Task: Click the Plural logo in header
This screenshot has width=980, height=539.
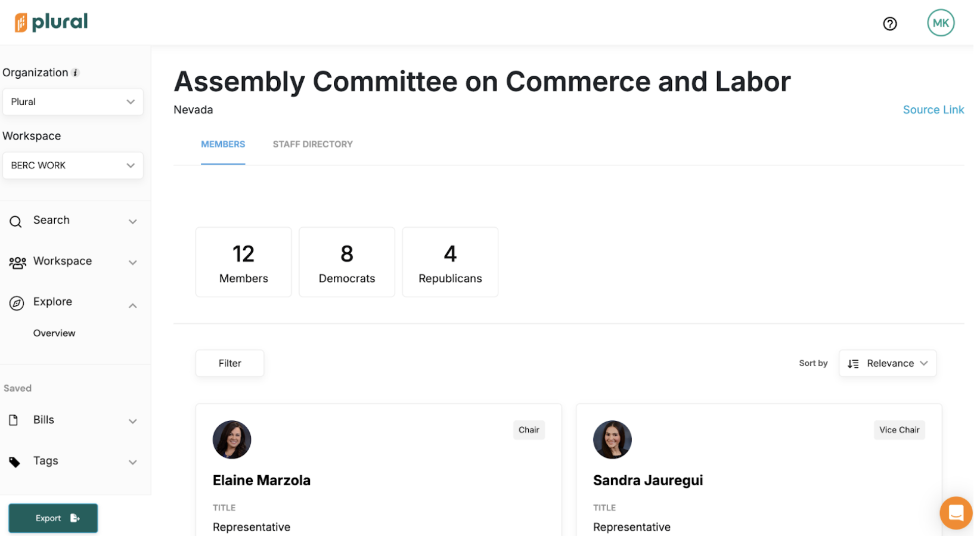Action: point(51,23)
